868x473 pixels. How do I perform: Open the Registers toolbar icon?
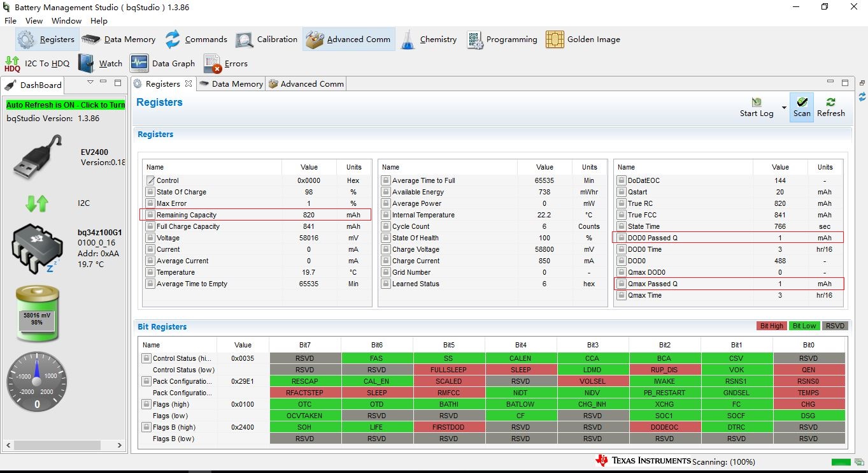[26, 40]
